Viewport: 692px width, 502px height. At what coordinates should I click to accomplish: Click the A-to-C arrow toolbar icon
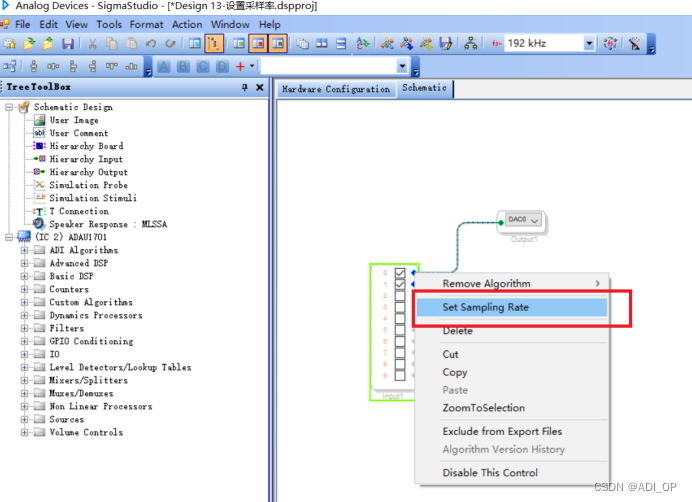(363, 43)
